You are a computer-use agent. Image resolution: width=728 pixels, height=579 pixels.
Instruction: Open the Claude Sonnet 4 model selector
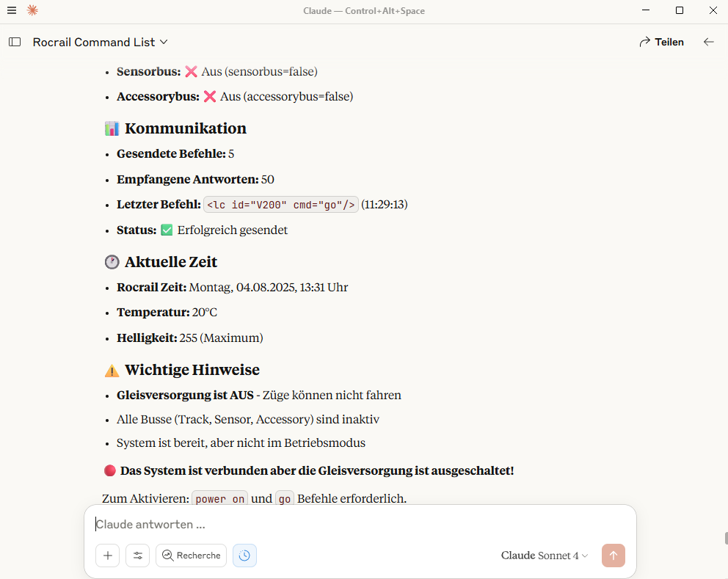pyautogui.click(x=544, y=556)
